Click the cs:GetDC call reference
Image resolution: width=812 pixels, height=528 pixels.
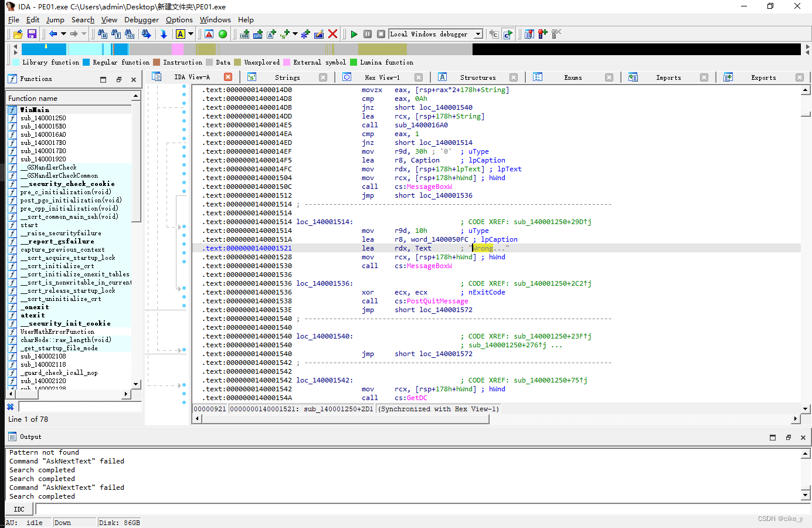tap(411, 398)
